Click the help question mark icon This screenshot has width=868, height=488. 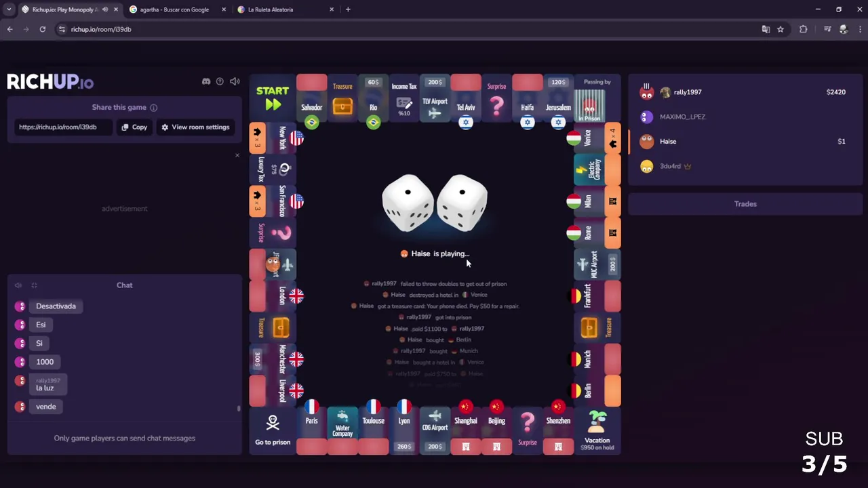click(220, 81)
